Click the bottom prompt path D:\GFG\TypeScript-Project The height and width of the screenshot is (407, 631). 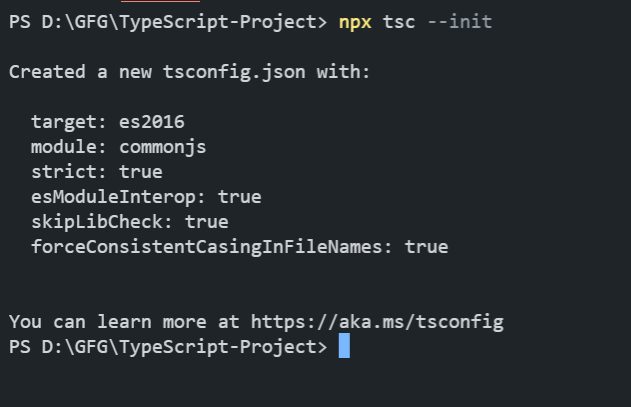pyautogui.click(x=178, y=347)
